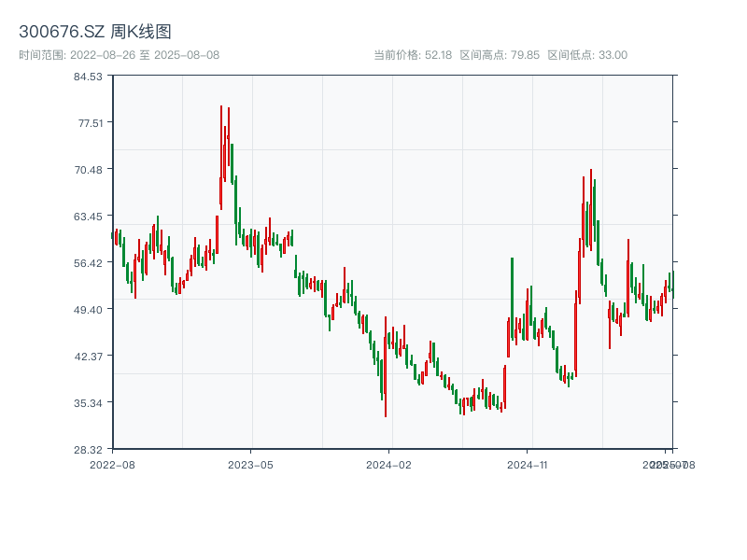747x560 pixels.
Task: Click y-axis label 28.32
Action: click(88, 450)
